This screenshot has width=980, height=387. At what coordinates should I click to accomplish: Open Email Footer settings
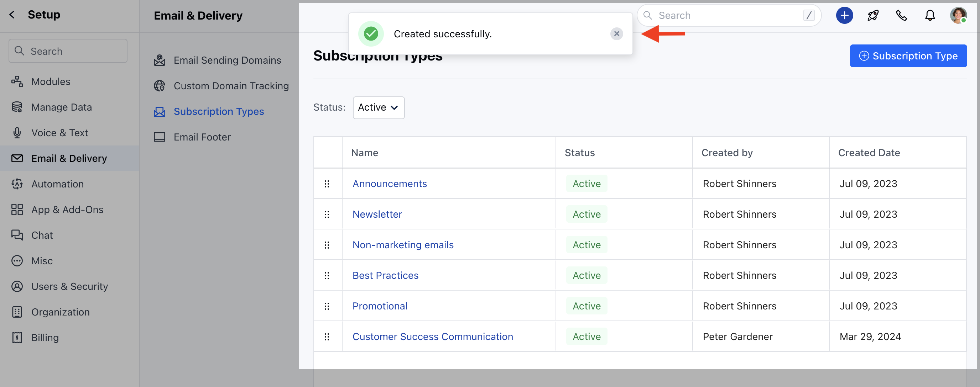202,137
